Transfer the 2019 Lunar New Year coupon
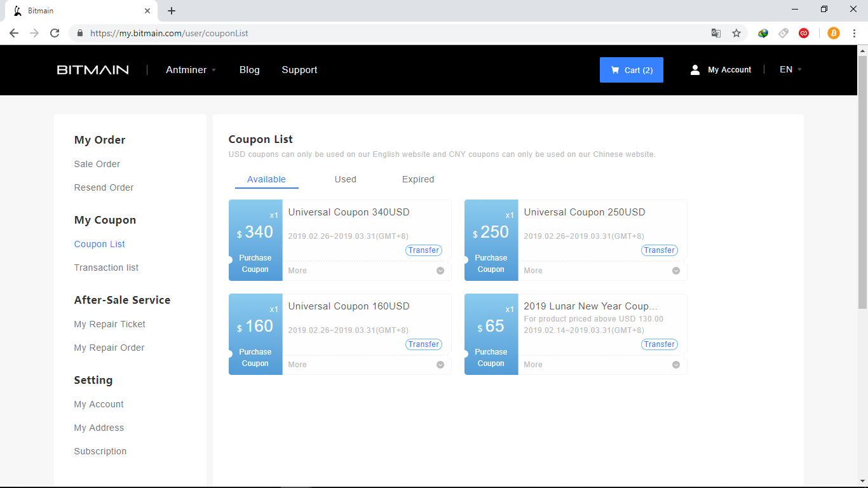 tap(660, 344)
